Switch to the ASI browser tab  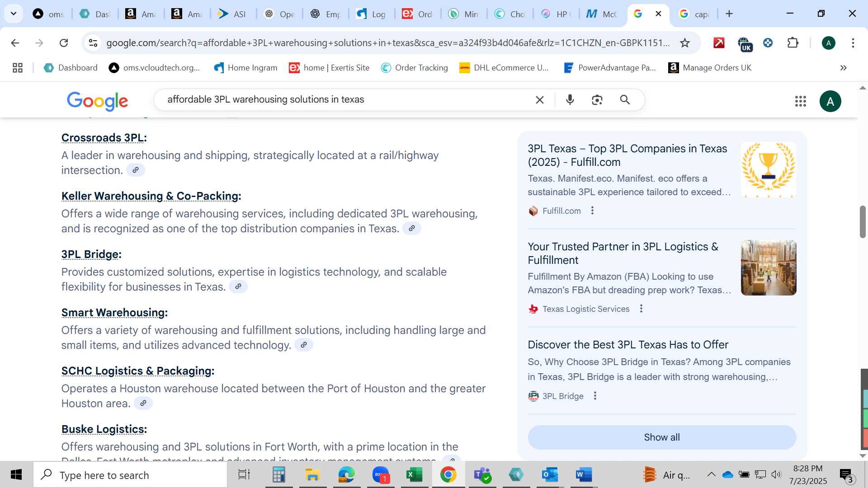point(232,14)
